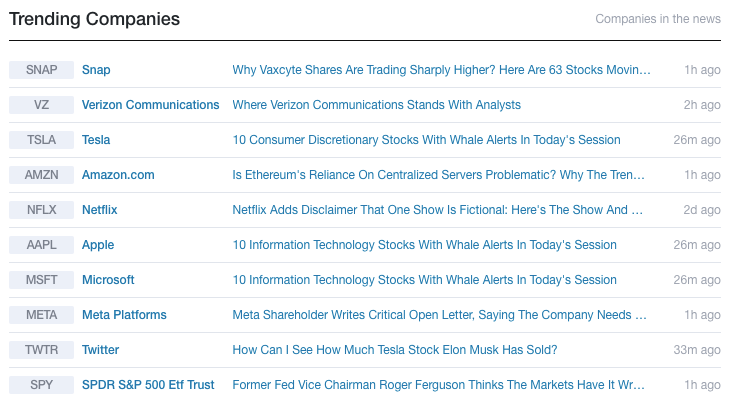Click the MSFT ticker badge
Viewport: 731px width, 408px height.
coord(41,280)
